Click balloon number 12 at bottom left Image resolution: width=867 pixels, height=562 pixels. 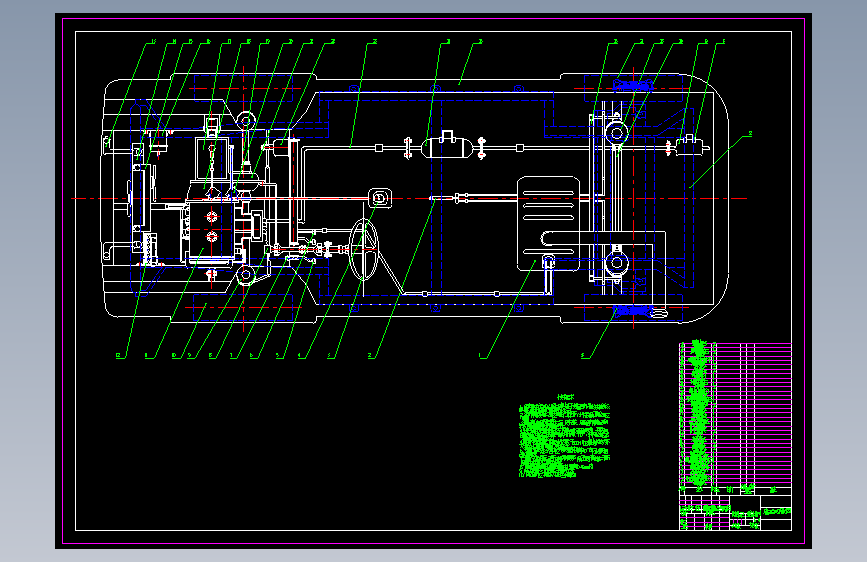click(119, 356)
